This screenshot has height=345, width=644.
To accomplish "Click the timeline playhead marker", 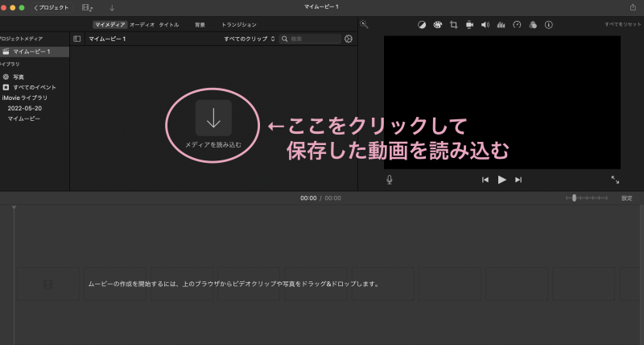I will 14,208.
